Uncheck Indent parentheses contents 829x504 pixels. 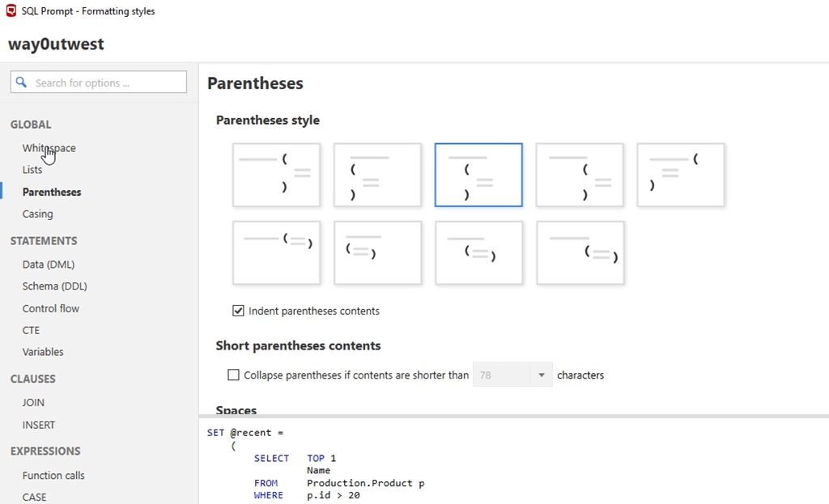pyautogui.click(x=238, y=311)
